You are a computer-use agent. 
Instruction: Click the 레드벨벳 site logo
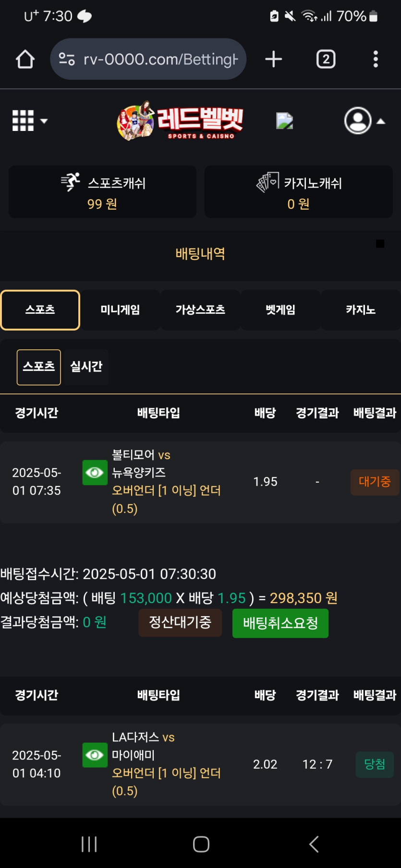pyautogui.click(x=181, y=121)
